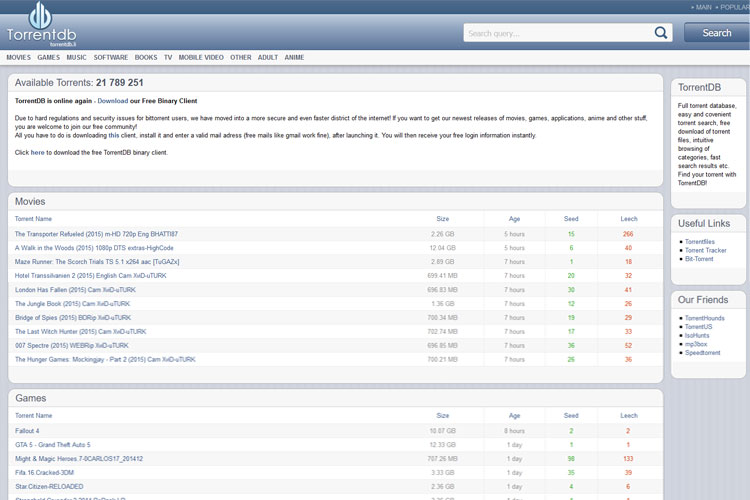Open Might & Magic Heroes 7 torrent
The width and height of the screenshot is (750, 500).
[79, 459]
